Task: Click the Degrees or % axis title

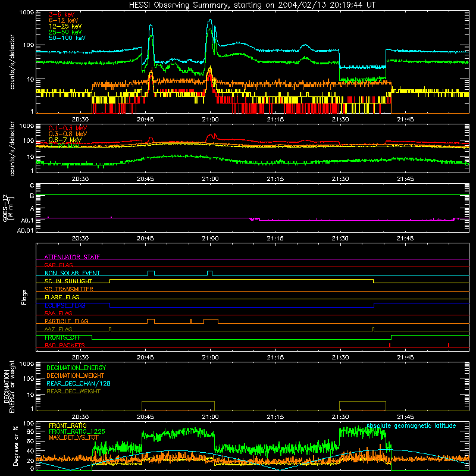Action: (x=15, y=446)
